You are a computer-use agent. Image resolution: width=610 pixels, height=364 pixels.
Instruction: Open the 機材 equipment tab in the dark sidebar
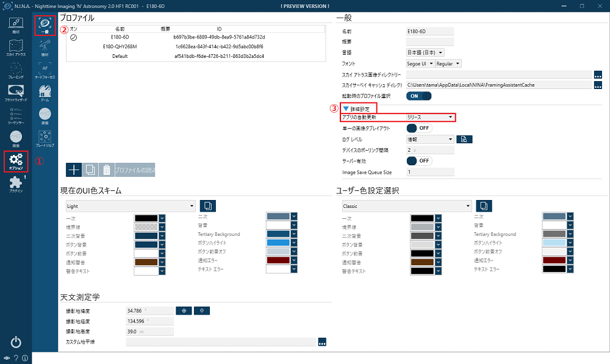(16, 25)
